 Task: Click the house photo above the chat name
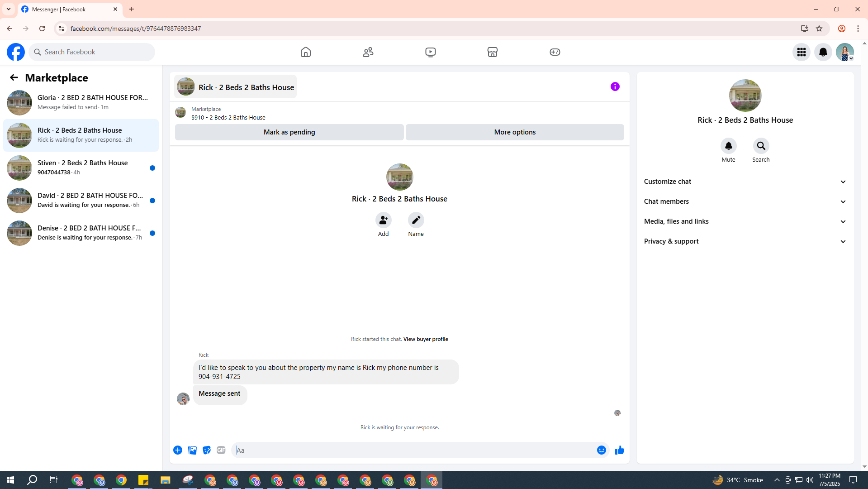tap(400, 177)
